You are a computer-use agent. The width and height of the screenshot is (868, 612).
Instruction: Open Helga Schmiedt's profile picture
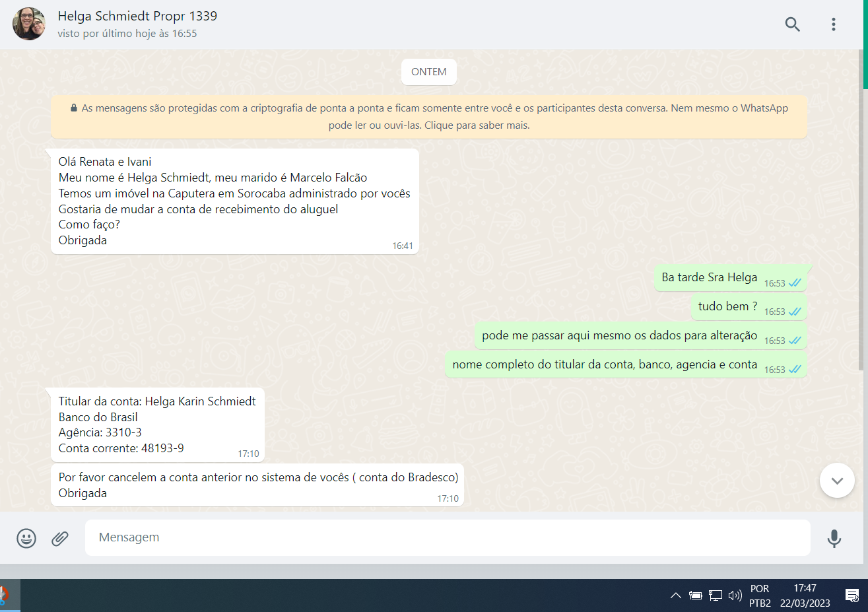[29, 24]
